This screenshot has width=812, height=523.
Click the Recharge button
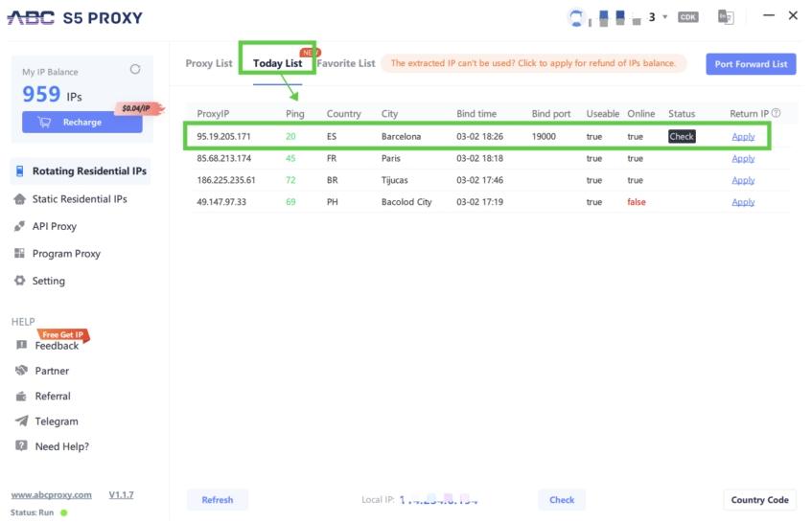81,122
